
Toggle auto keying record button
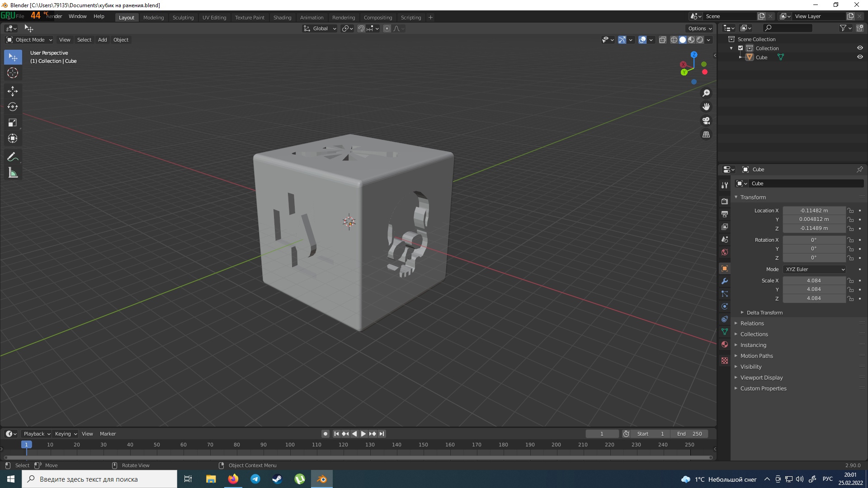pos(325,434)
